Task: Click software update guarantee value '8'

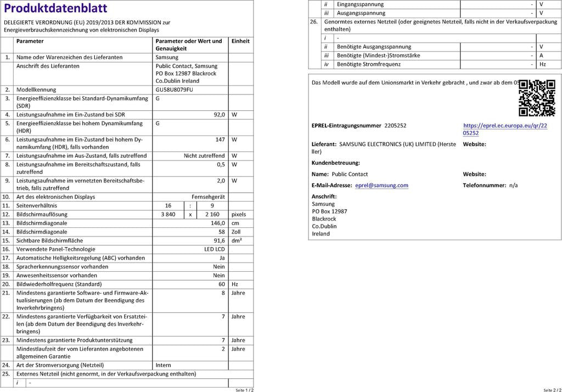Action: (x=223, y=293)
